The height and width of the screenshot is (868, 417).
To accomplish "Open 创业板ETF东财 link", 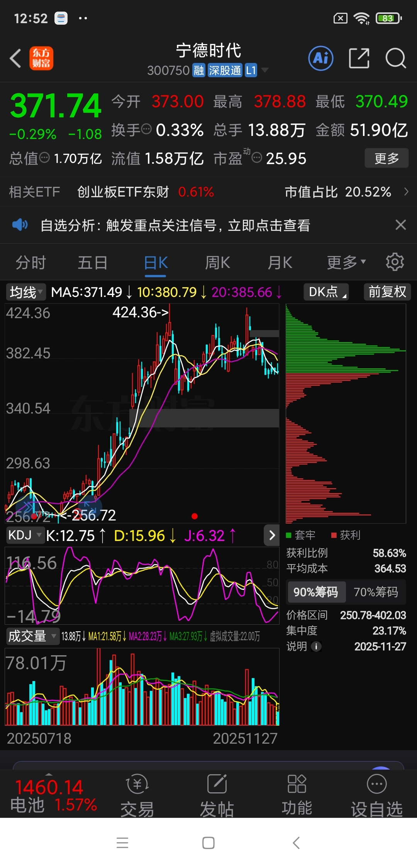I will tap(123, 192).
